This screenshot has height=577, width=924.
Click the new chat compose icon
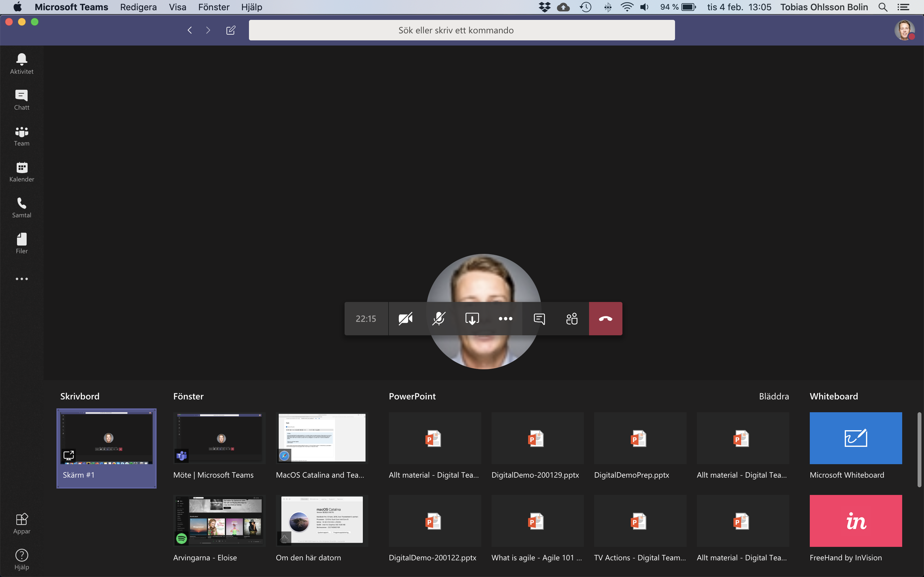point(231,30)
